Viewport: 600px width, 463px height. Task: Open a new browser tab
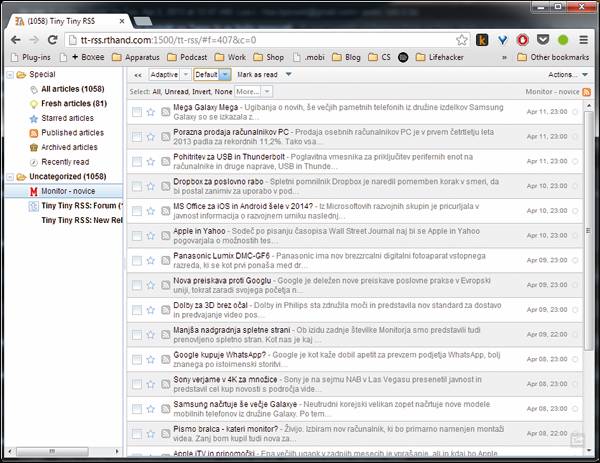[x=143, y=22]
